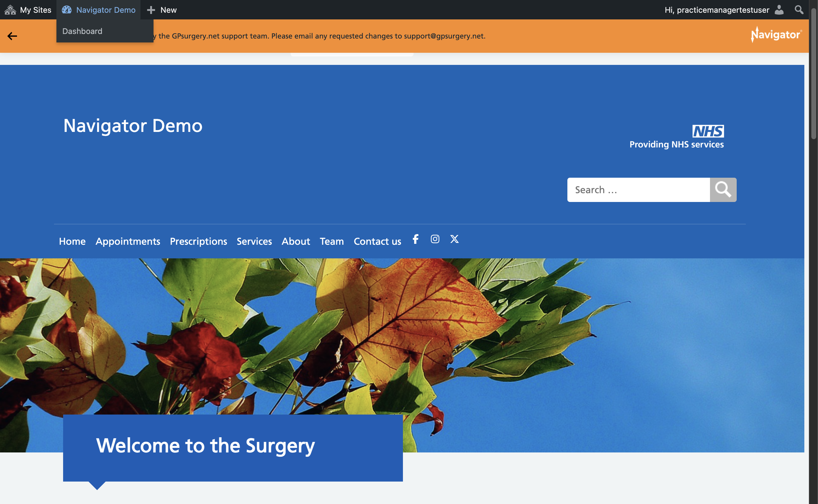Click the admin bar search magnifier
Image resolution: width=818 pixels, height=504 pixels.
[x=799, y=9]
